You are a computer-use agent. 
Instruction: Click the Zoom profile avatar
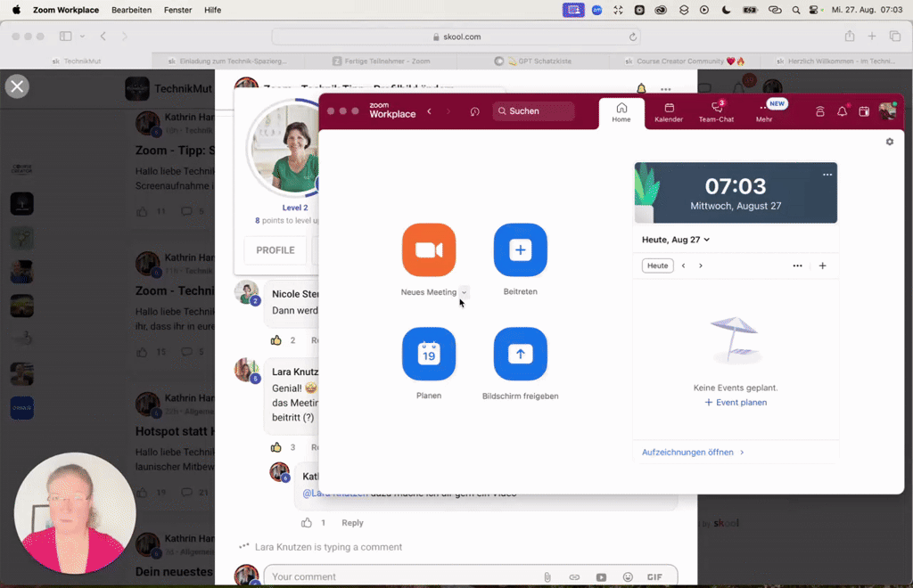(x=887, y=111)
